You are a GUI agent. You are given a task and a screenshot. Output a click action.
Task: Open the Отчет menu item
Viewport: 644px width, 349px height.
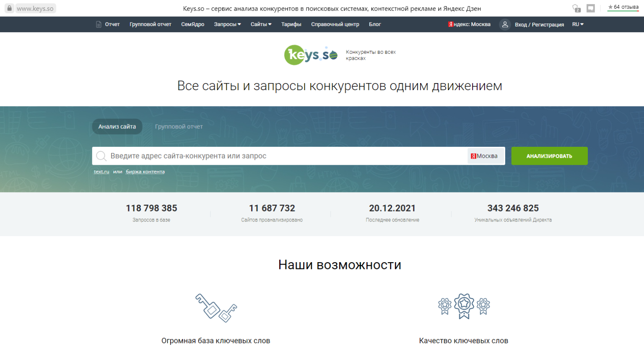click(x=112, y=24)
